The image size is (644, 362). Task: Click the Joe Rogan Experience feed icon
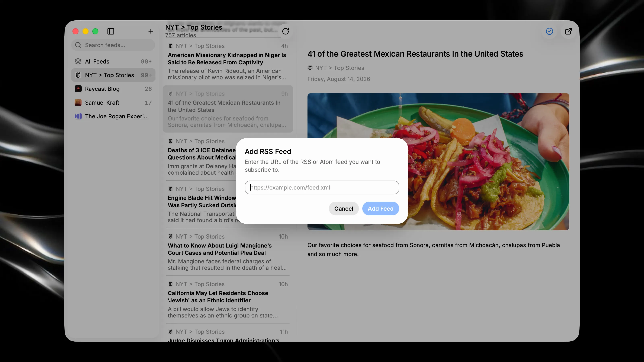coord(78,116)
